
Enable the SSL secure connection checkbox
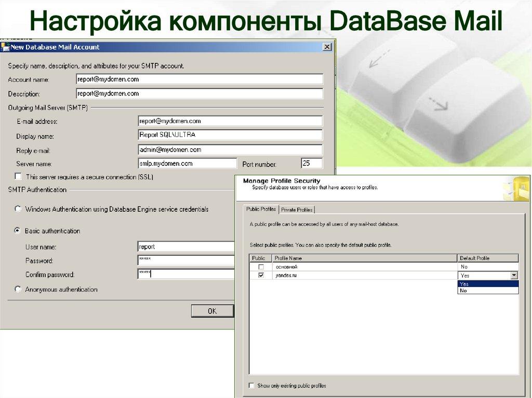point(19,176)
